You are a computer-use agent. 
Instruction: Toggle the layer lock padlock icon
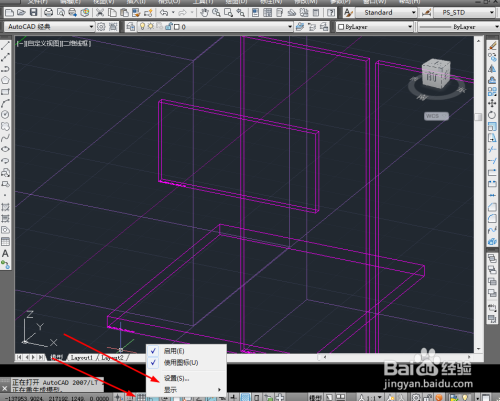click(169, 26)
